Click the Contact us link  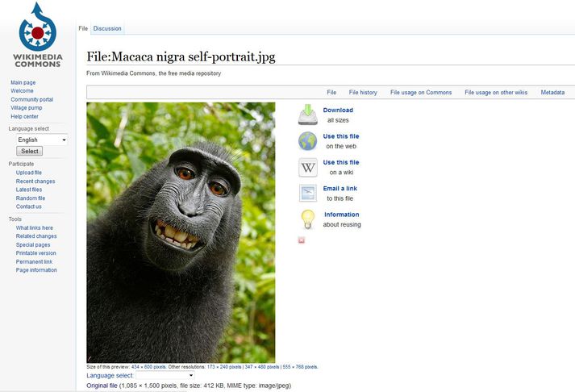tap(28, 206)
